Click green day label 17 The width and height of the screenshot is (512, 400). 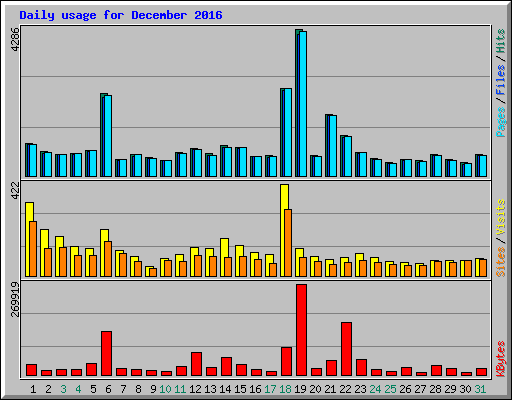[x=270, y=389]
